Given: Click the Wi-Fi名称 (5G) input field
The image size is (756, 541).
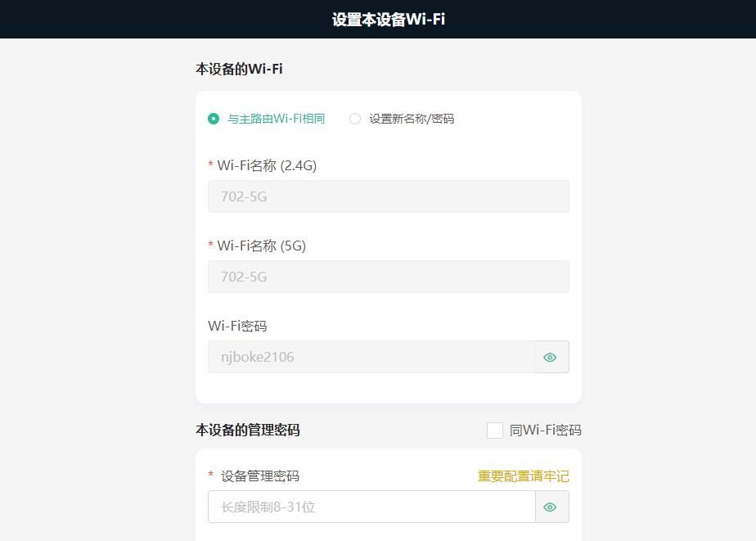Looking at the screenshot, I should [389, 277].
